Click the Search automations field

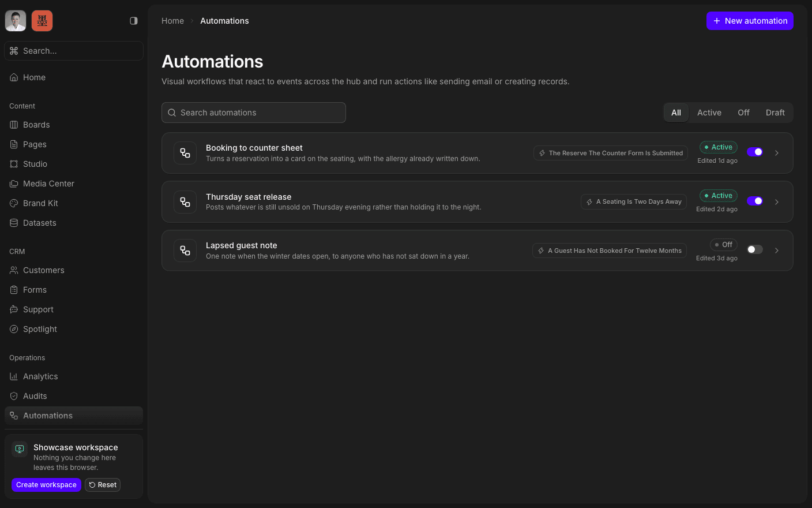pos(254,113)
